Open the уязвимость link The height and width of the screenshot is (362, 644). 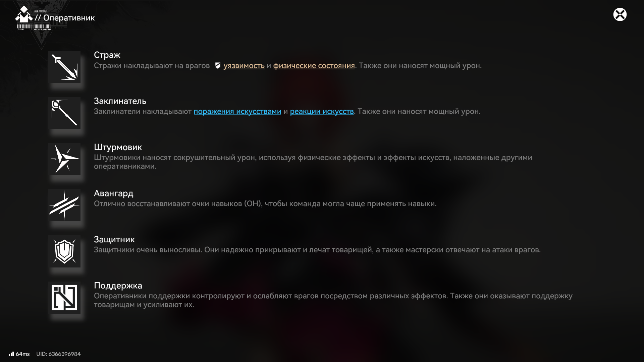click(x=244, y=66)
